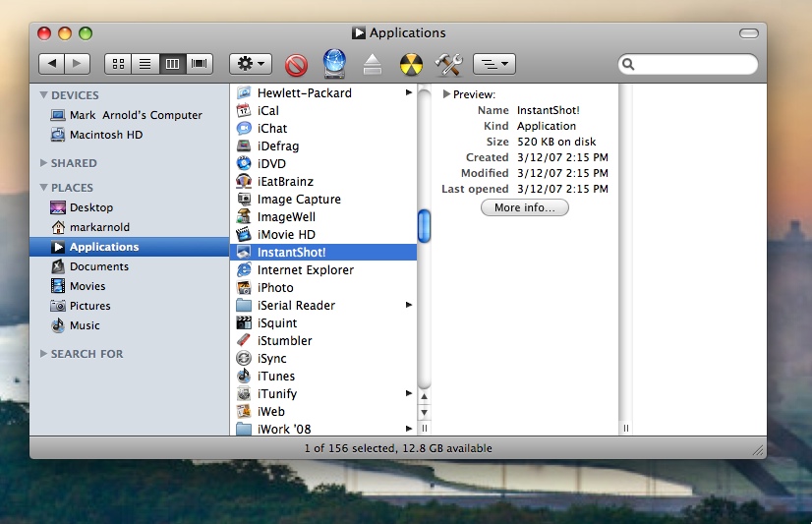Click the iSync icon
Image resolution: width=812 pixels, height=524 pixels.
pos(244,358)
